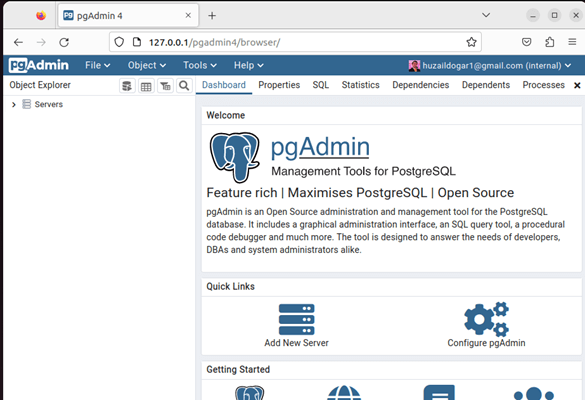This screenshot has width=585, height=400.
Task: Click the Firefox back arrow
Action: point(18,42)
